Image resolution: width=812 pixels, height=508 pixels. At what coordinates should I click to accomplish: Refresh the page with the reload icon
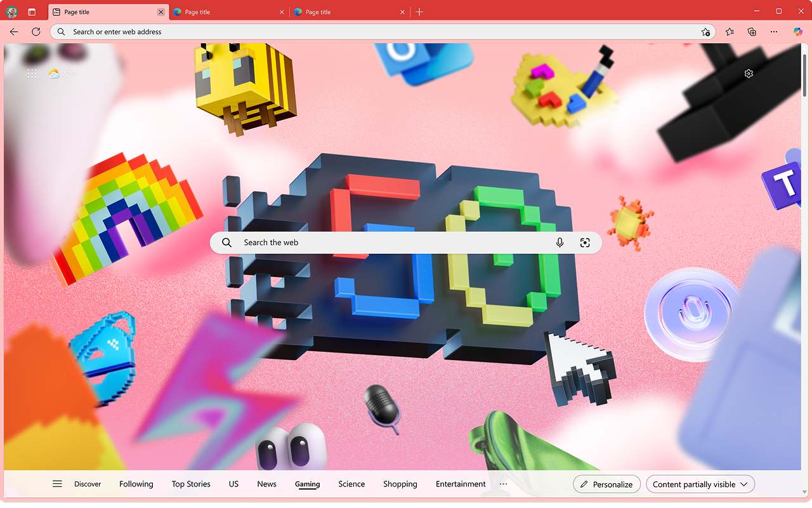click(36, 32)
